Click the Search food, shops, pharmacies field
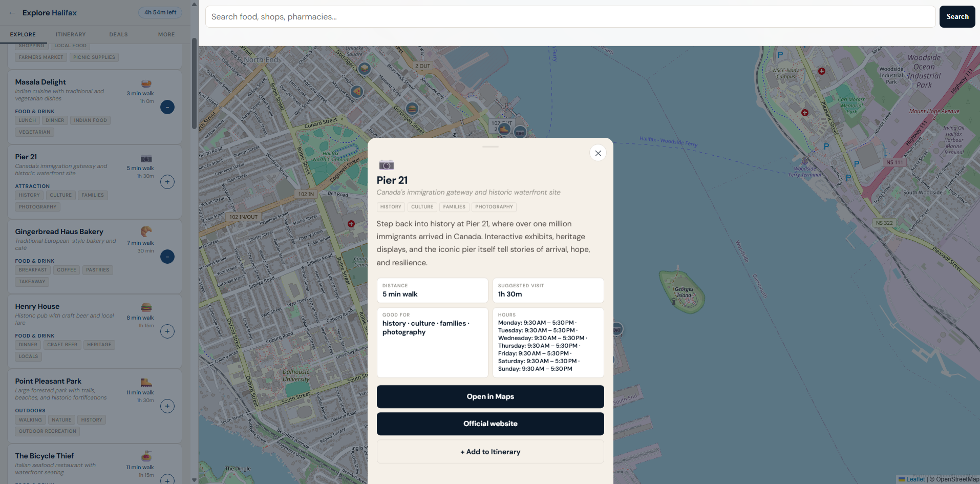The width and height of the screenshot is (980, 484). 570,16
